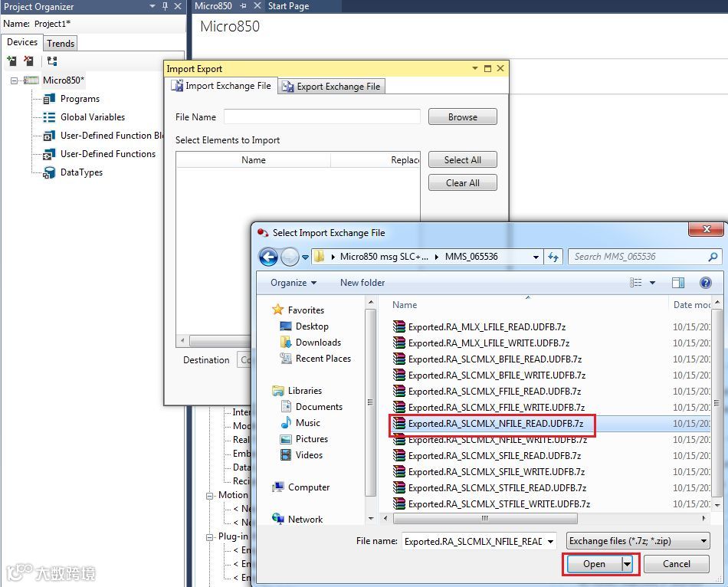The height and width of the screenshot is (587, 728).
Task: Select User-Defined Functions tree node
Action: click(x=108, y=154)
